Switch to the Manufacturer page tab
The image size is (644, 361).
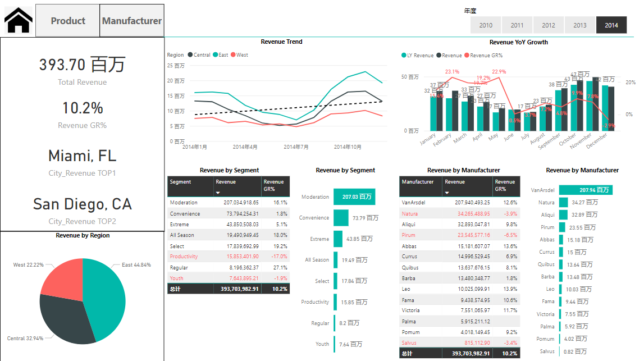[x=132, y=21]
